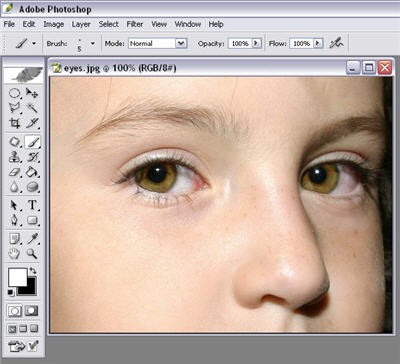Open the Help menu
This screenshot has height=364, width=400.
pyautogui.click(x=216, y=24)
